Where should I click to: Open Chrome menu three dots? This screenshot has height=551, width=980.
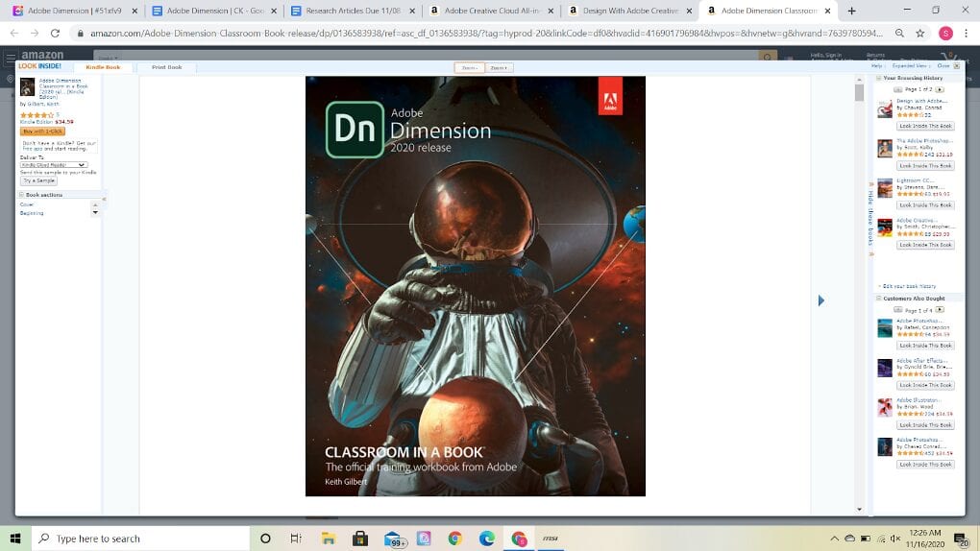click(x=967, y=33)
